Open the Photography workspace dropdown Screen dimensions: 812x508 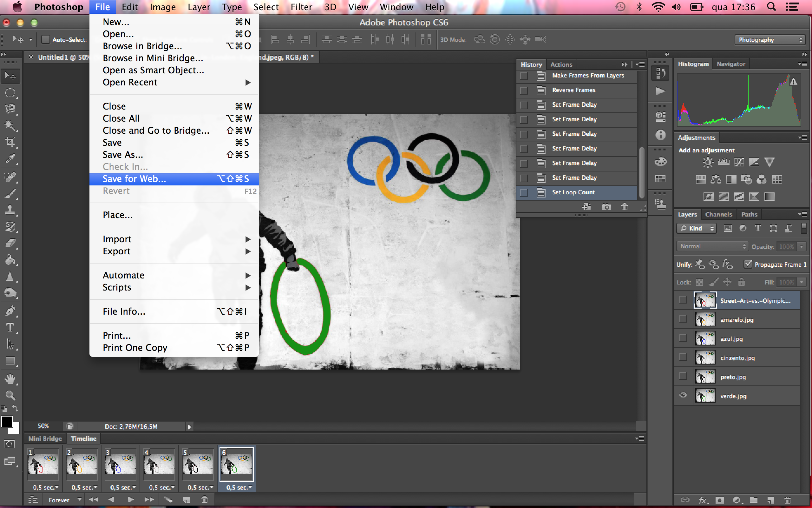[770, 40]
